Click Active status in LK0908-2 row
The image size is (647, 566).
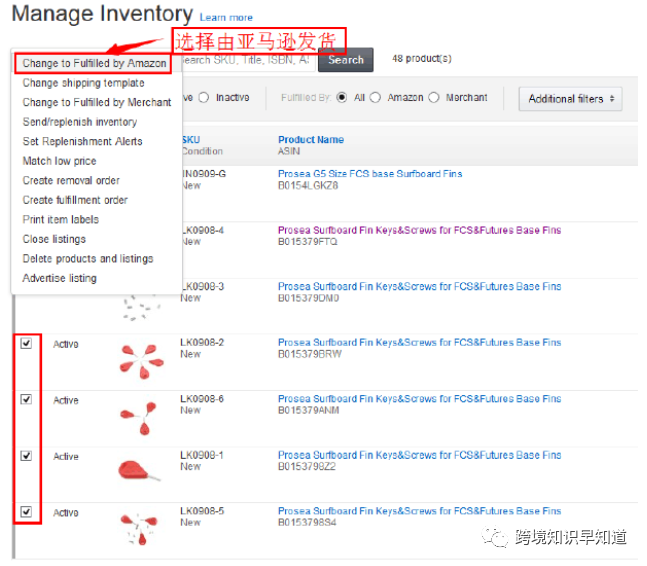[66, 344]
